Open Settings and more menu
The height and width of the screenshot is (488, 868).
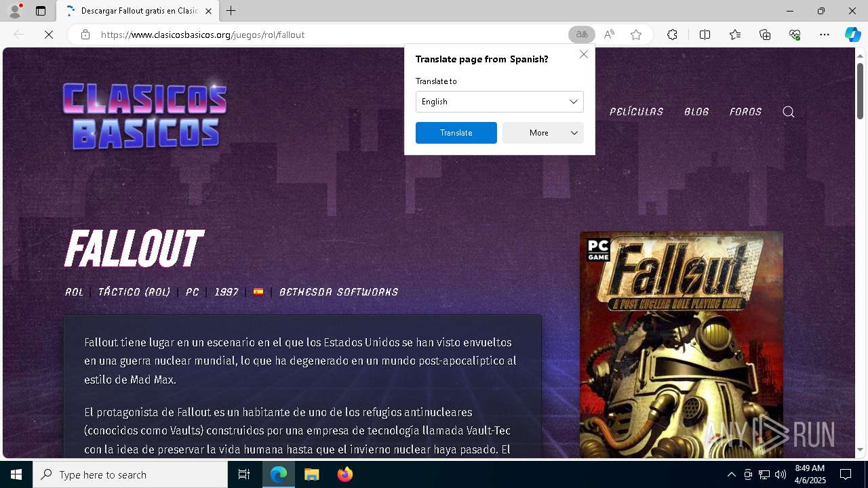coord(825,35)
